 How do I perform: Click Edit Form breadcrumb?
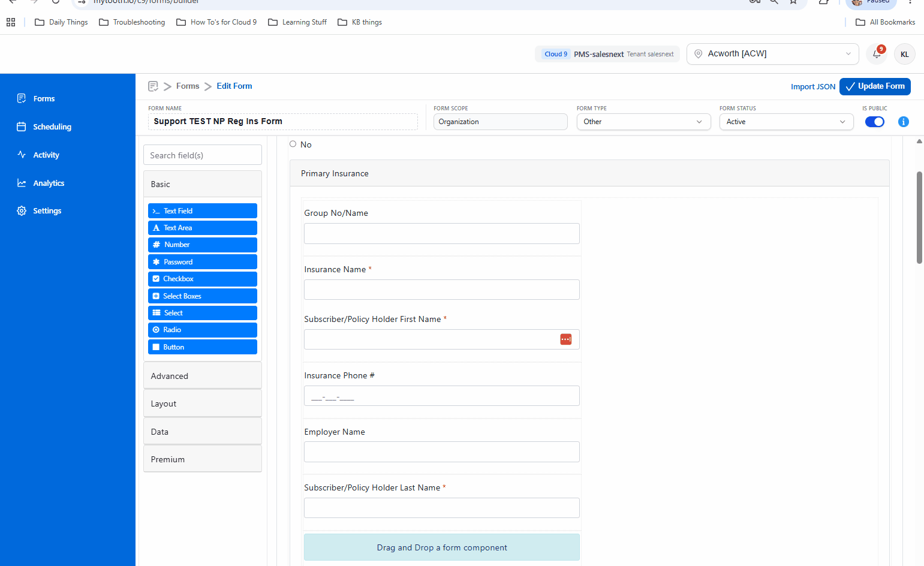point(234,86)
